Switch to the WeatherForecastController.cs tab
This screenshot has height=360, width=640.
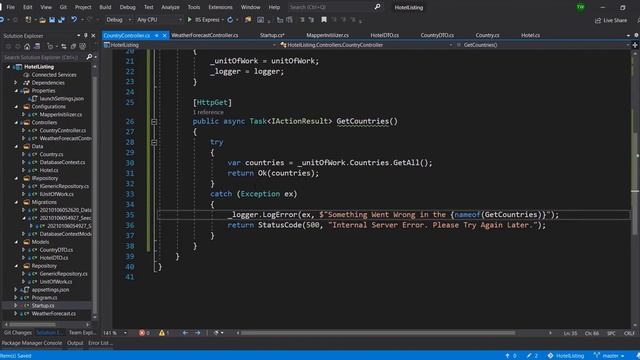(204, 36)
